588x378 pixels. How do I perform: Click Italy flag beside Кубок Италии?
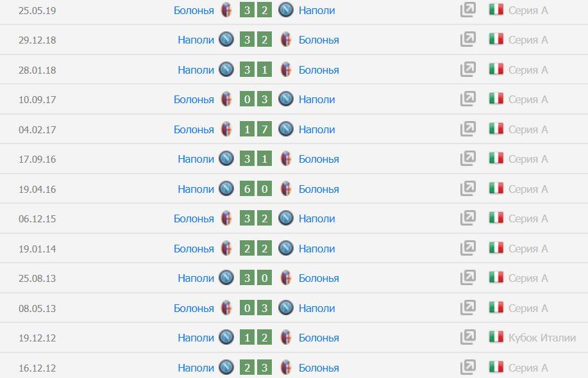click(x=496, y=338)
